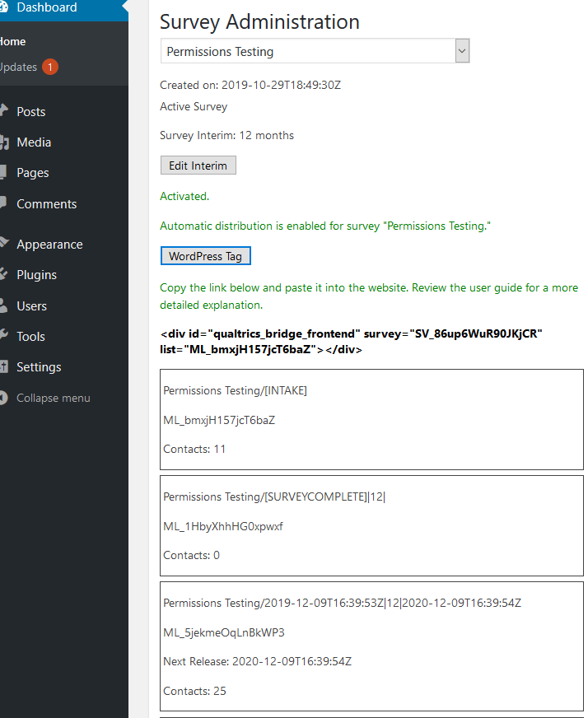The image size is (588, 718).
Task: Open the Updates submenu item
Action: coord(18,67)
